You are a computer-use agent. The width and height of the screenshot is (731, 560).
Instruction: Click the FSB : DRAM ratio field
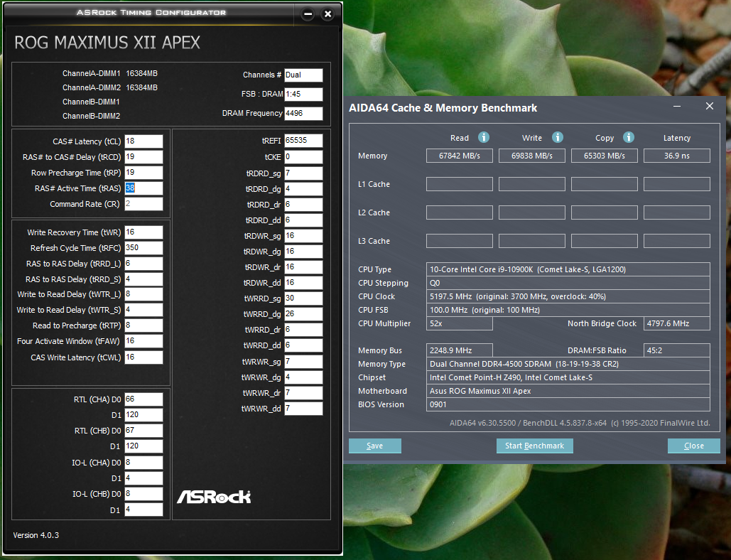pyautogui.click(x=303, y=95)
